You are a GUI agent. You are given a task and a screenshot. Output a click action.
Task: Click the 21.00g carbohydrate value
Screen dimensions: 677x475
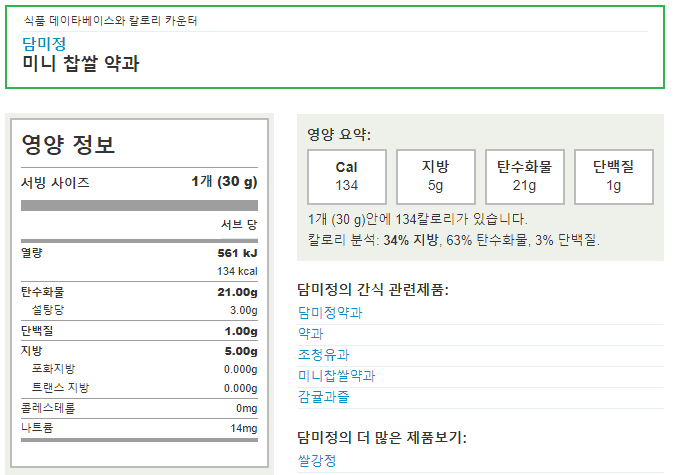click(x=237, y=292)
